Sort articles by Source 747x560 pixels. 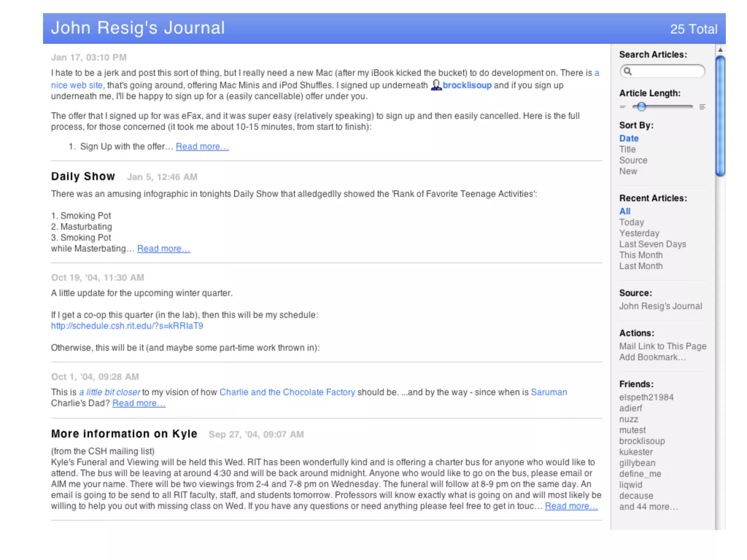point(633,160)
